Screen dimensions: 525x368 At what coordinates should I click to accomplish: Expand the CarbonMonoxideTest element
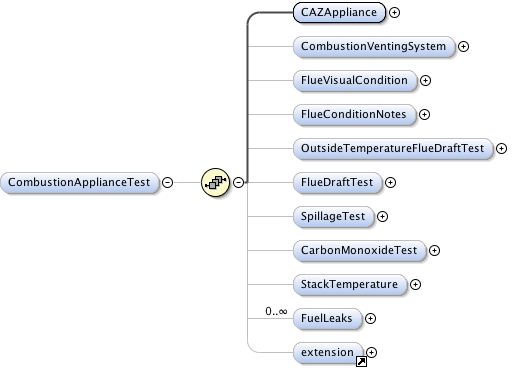(x=434, y=250)
